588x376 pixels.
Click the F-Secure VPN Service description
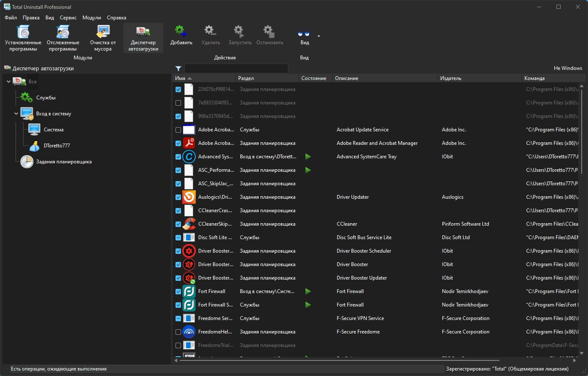coord(360,318)
